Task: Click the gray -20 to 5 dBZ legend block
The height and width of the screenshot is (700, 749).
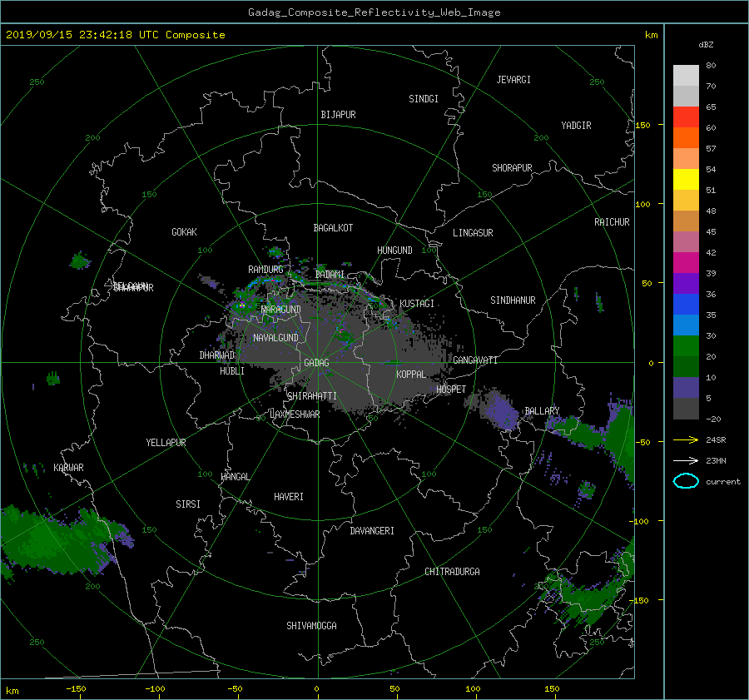Action: pyautogui.click(x=686, y=409)
